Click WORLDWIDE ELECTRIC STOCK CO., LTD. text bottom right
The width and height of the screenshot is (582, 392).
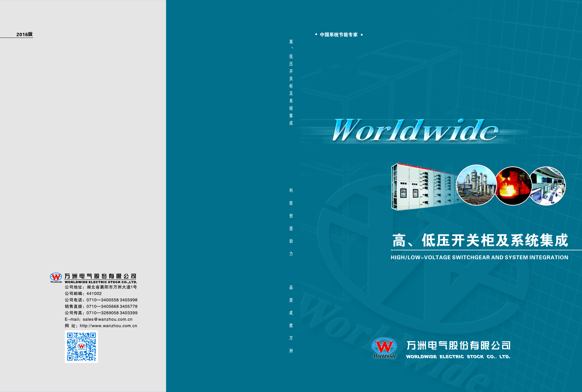[x=458, y=357]
